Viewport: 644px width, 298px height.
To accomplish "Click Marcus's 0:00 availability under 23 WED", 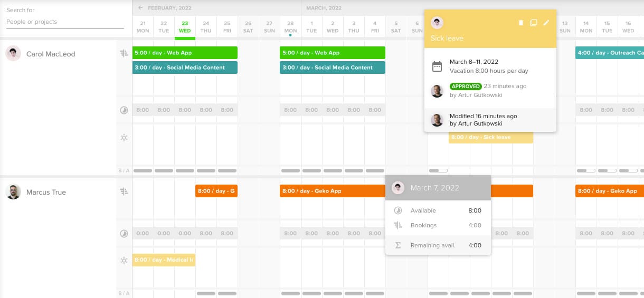I will tap(185, 233).
